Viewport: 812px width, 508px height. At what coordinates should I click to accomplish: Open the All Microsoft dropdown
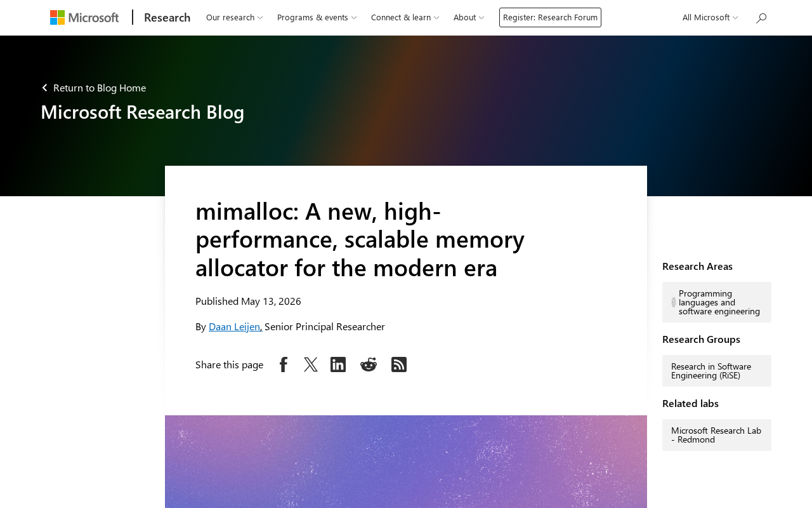710,18
